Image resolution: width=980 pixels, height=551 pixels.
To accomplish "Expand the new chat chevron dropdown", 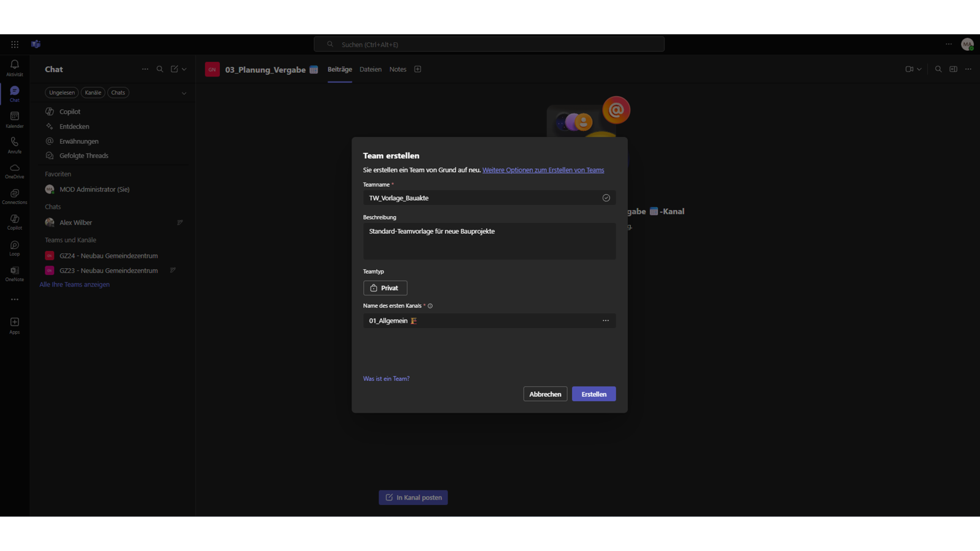I will 184,69.
